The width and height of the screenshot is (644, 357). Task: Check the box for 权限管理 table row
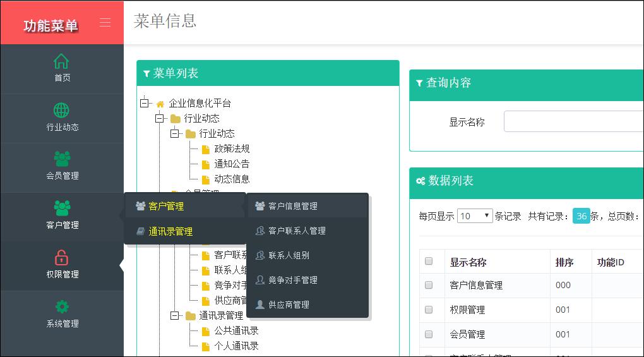(429, 310)
